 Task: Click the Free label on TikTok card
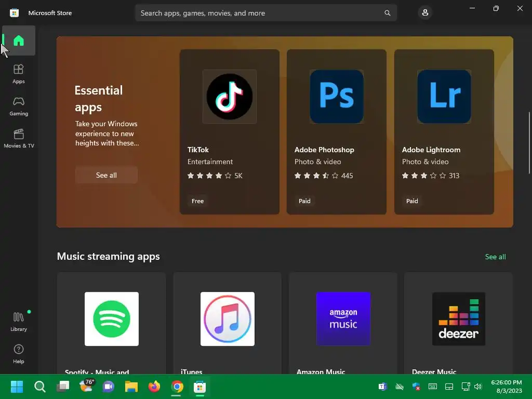(x=197, y=201)
